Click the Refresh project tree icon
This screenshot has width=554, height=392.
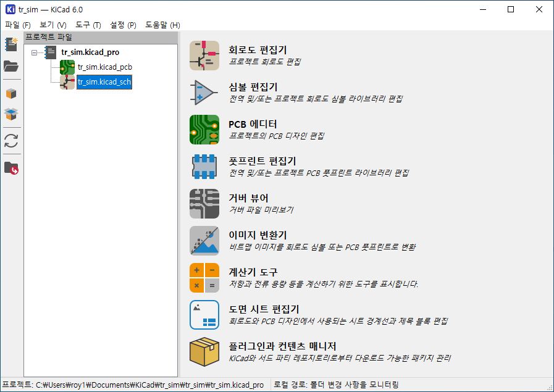click(x=11, y=141)
